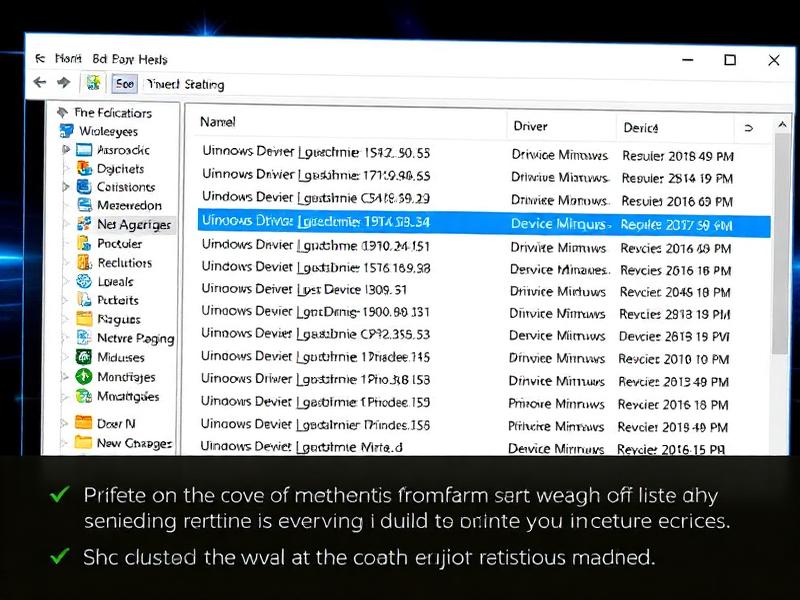Image resolution: width=800 pixels, height=600 pixels.
Task: Select the highlighted row with Device Mirqurs
Action: click(484, 223)
